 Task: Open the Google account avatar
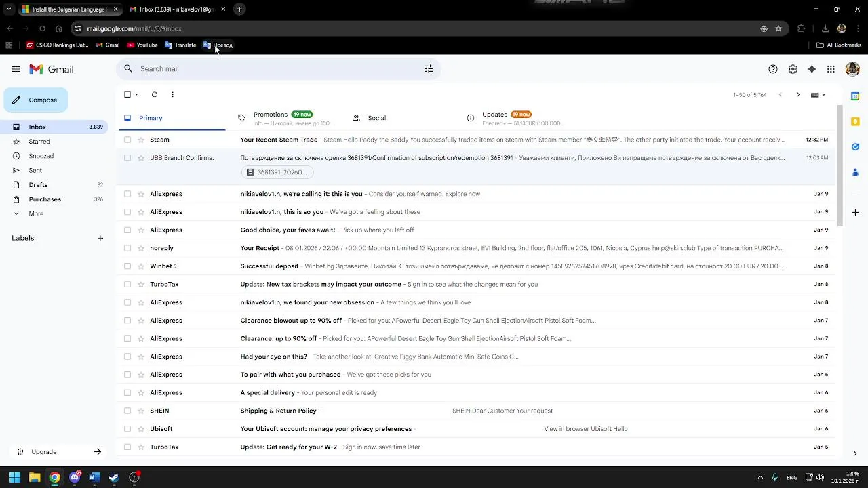pyautogui.click(x=852, y=69)
